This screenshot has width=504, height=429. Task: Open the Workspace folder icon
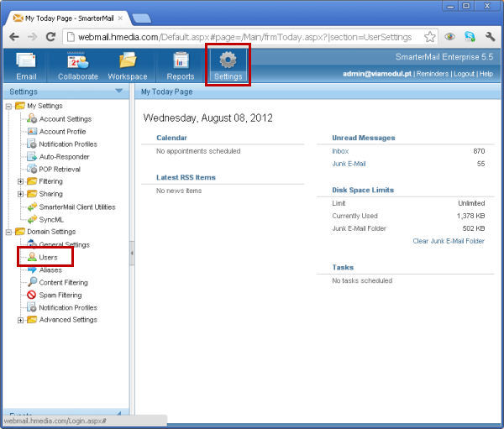128,62
